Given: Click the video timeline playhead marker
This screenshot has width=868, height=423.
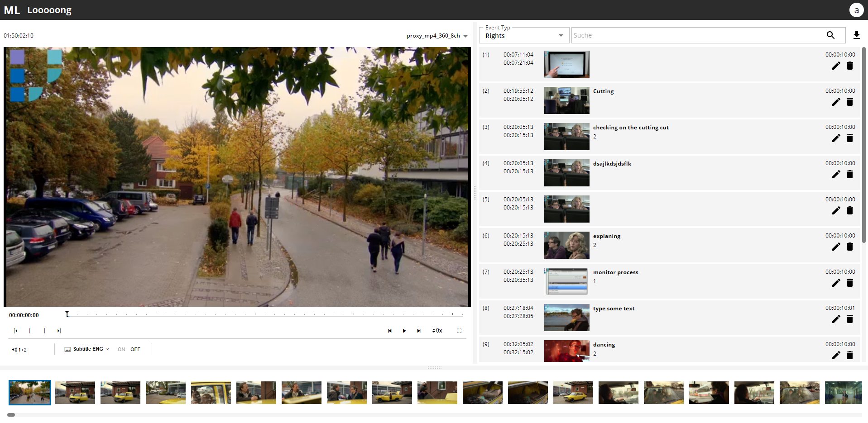Looking at the screenshot, I should pyautogui.click(x=67, y=314).
